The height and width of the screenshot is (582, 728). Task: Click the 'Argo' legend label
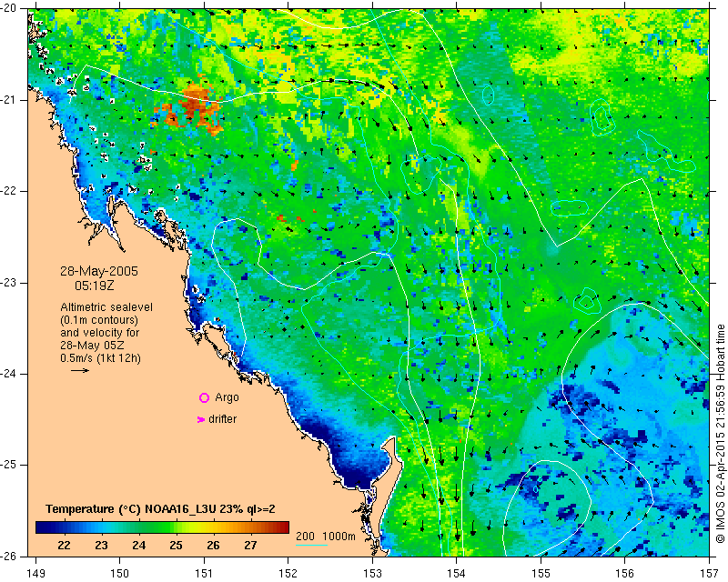pyautogui.click(x=227, y=397)
